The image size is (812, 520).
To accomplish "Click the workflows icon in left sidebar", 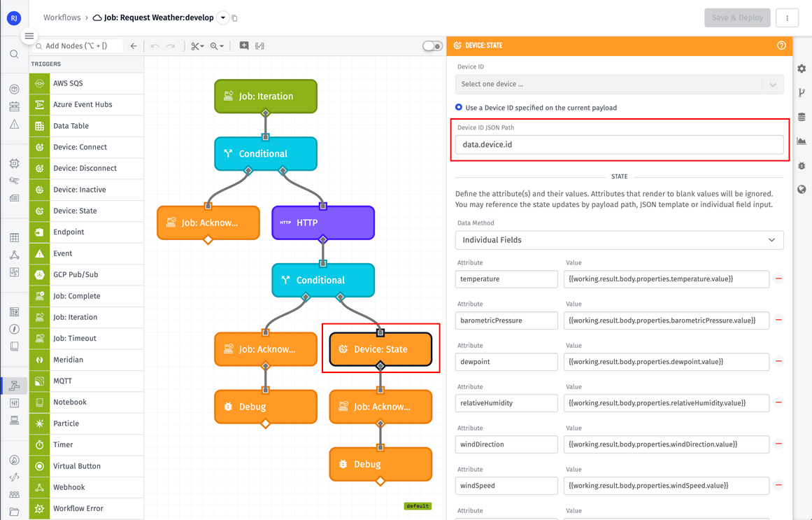I will [15, 385].
